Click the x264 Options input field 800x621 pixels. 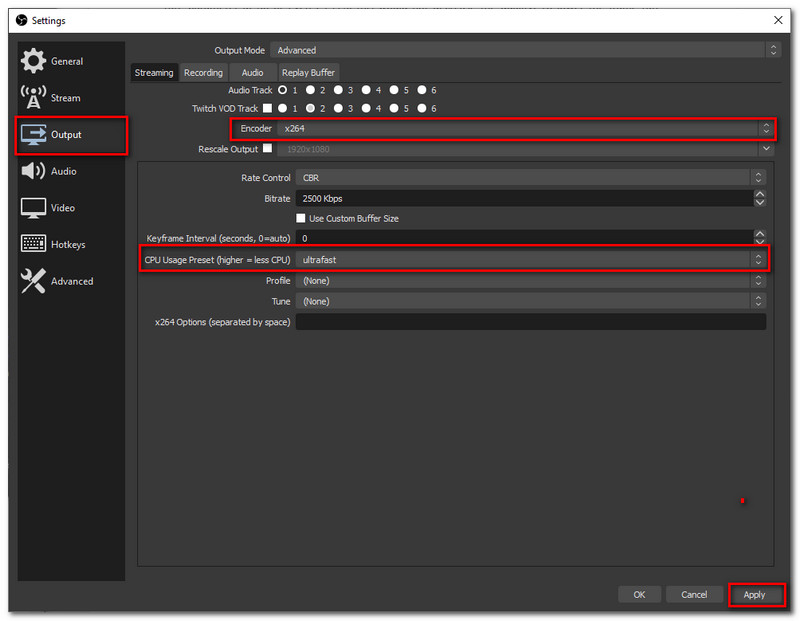point(530,322)
